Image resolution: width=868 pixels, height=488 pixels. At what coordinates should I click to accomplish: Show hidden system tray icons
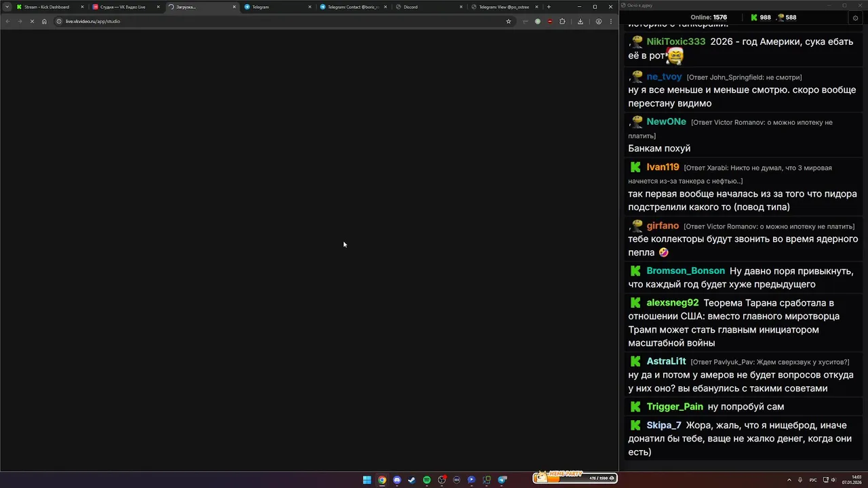(x=789, y=480)
